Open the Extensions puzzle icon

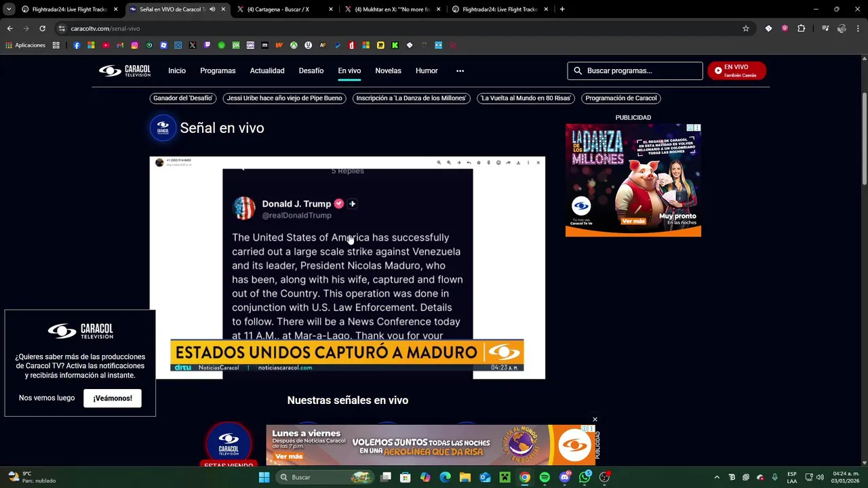(802, 28)
